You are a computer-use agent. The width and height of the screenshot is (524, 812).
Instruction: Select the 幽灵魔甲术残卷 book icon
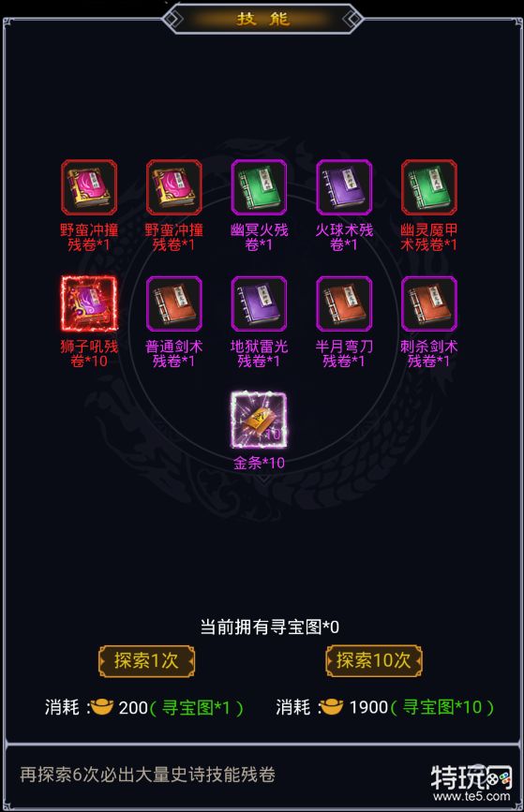[x=428, y=187]
